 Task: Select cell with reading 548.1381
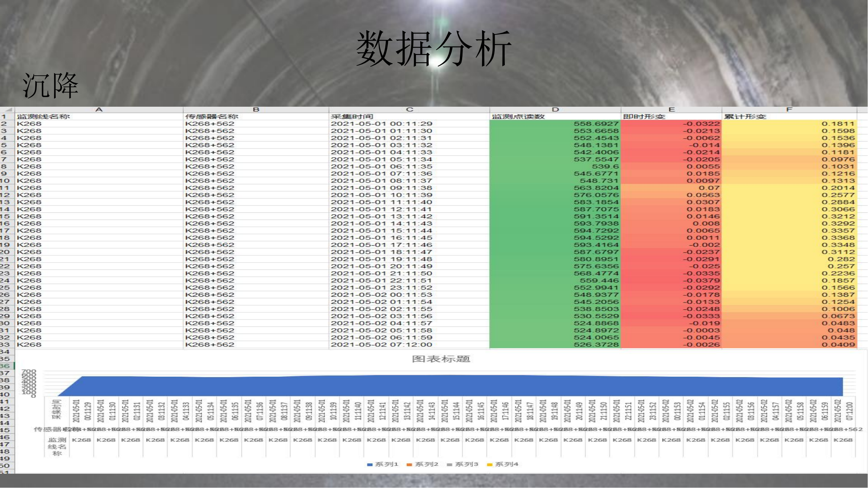coord(555,145)
